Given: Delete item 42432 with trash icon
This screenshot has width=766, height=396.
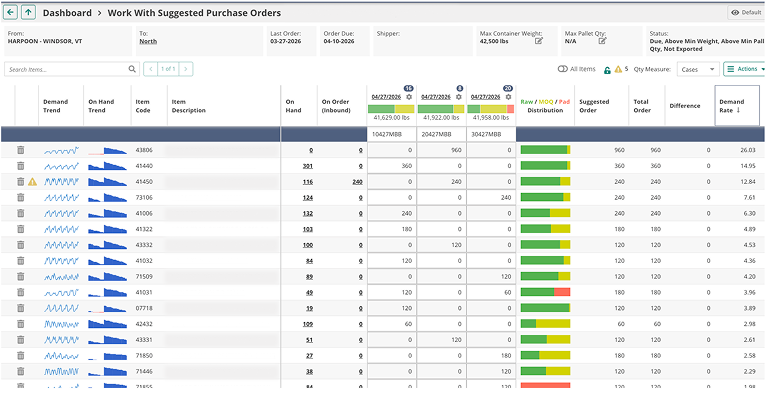Looking at the screenshot, I should (21, 324).
